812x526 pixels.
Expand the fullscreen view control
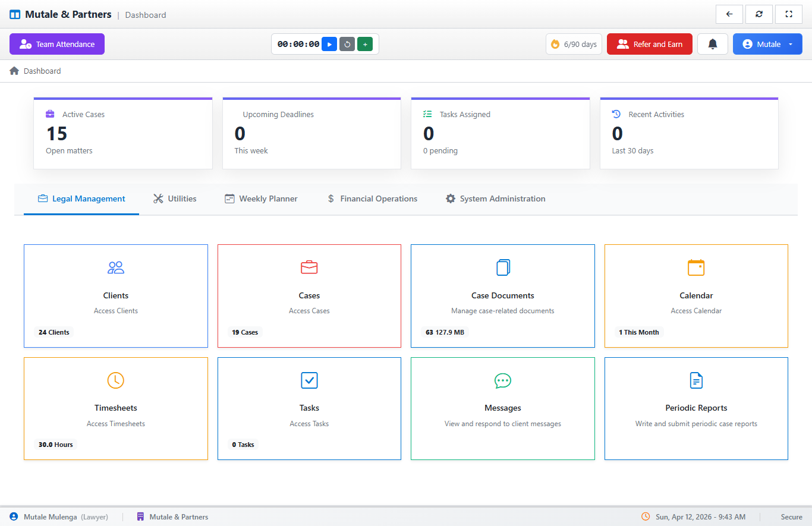789,14
